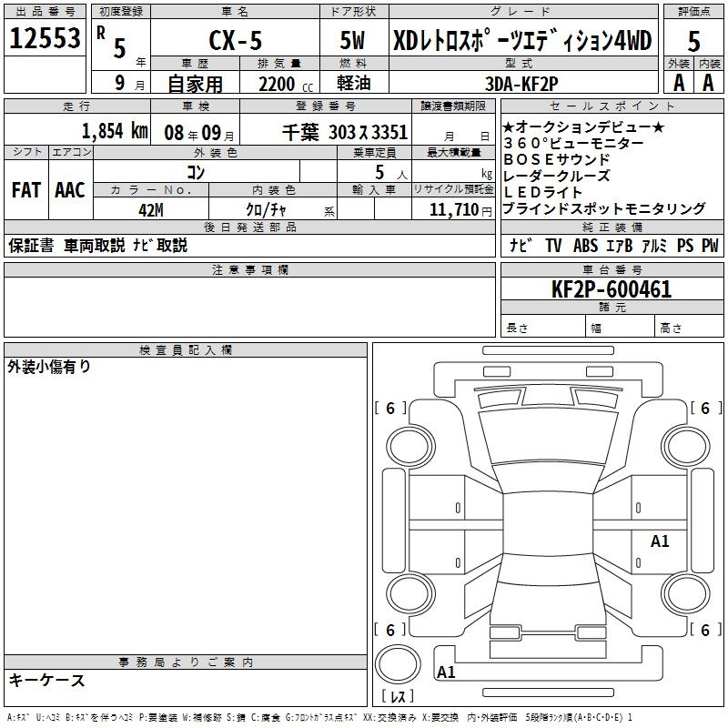Screen dimensions: 728x728
Task: Select ★オークションデビュー★ sales point
Action: pyautogui.click(x=583, y=126)
